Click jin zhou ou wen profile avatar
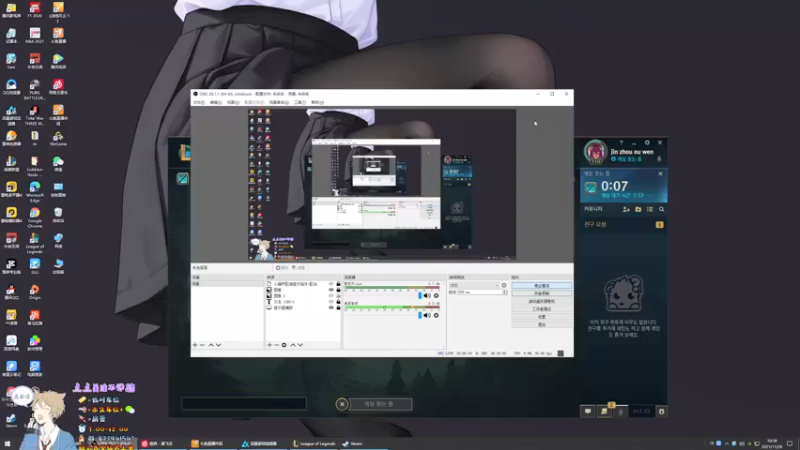Screen dimensions: 800x450 click(x=595, y=152)
